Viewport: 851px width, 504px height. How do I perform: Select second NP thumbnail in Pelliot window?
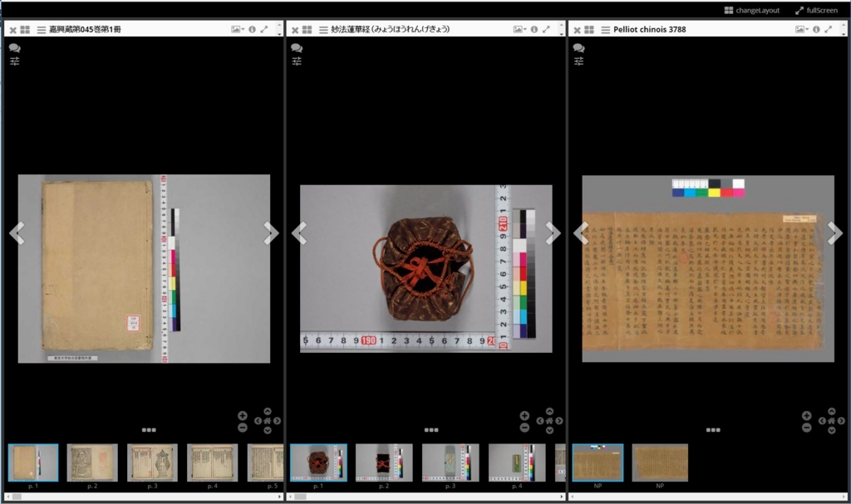pyautogui.click(x=660, y=462)
